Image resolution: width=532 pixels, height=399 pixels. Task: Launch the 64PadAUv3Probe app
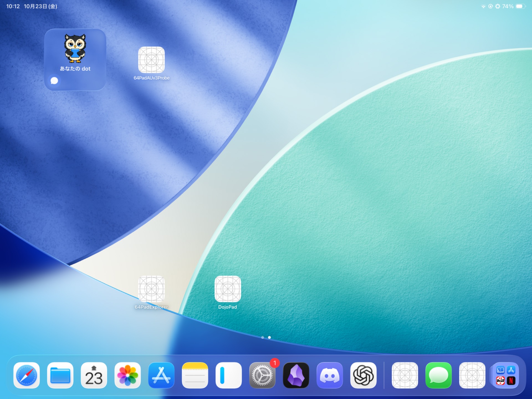152,60
